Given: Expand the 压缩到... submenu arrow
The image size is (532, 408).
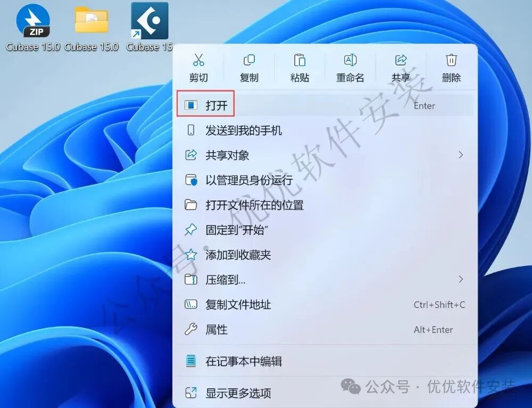Looking at the screenshot, I should coord(461,279).
